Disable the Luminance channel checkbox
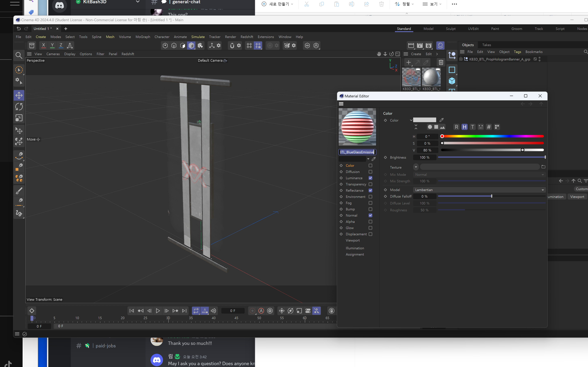Viewport: 588px width, 367px height. click(370, 178)
